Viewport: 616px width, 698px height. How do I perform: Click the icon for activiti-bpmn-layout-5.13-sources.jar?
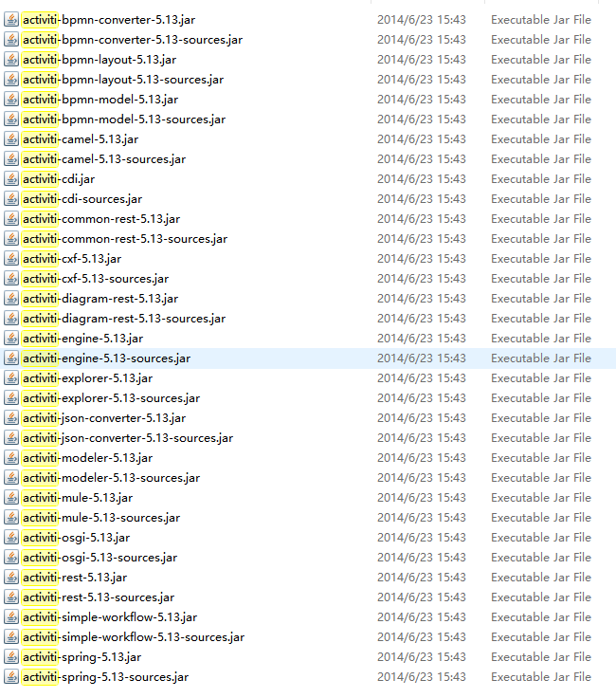coord(11,80)
